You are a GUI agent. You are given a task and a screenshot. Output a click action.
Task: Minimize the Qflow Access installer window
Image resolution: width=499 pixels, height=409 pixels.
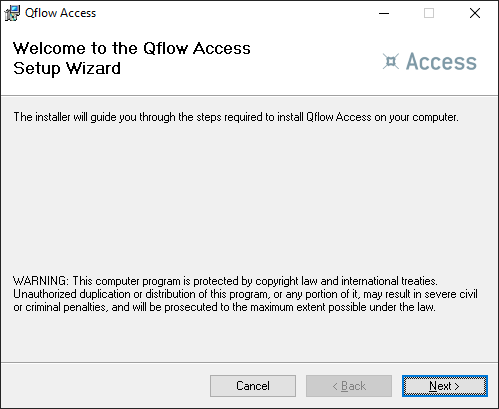tap(384, 13)
